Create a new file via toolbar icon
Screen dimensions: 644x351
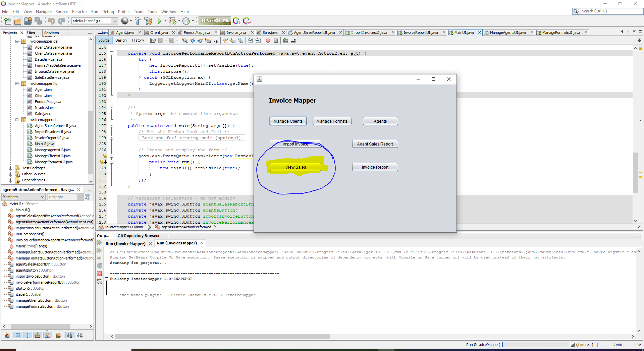pos(7,21)
